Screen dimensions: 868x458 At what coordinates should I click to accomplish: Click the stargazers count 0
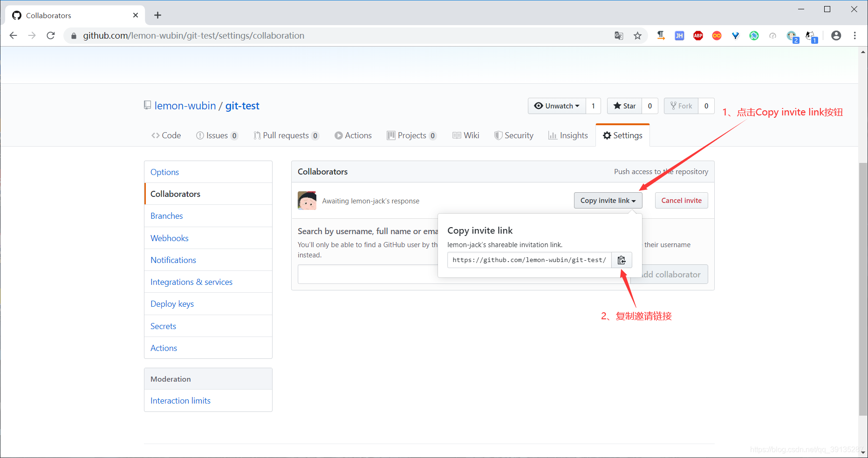coord(650,106)
